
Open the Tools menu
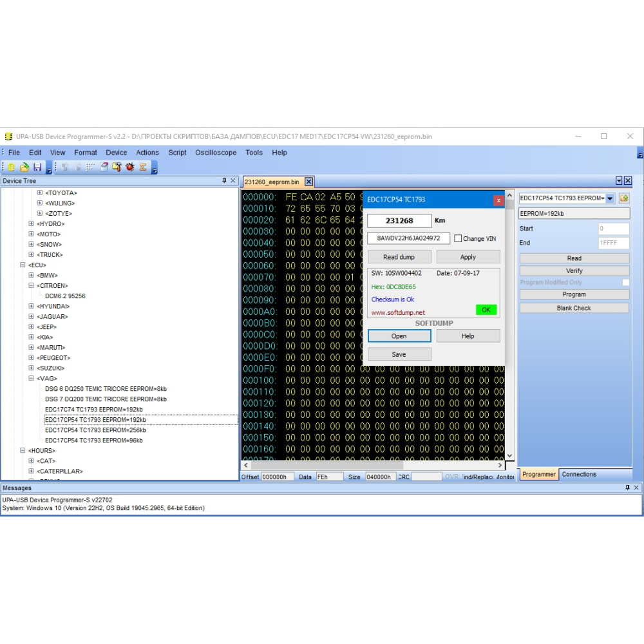254,153
